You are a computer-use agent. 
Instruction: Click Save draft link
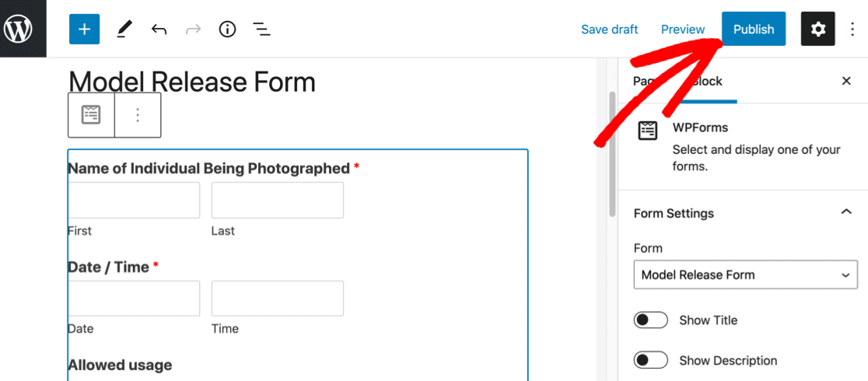[x=609, y=30]
